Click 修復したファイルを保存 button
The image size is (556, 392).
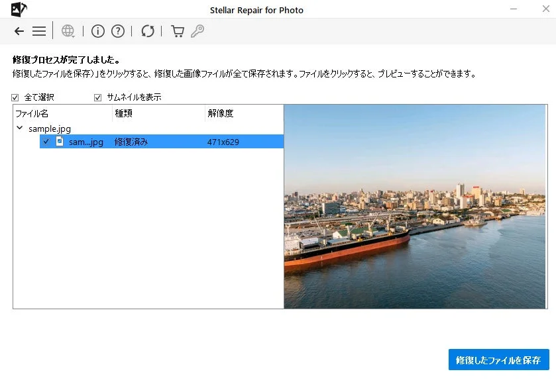click(498, 360)
